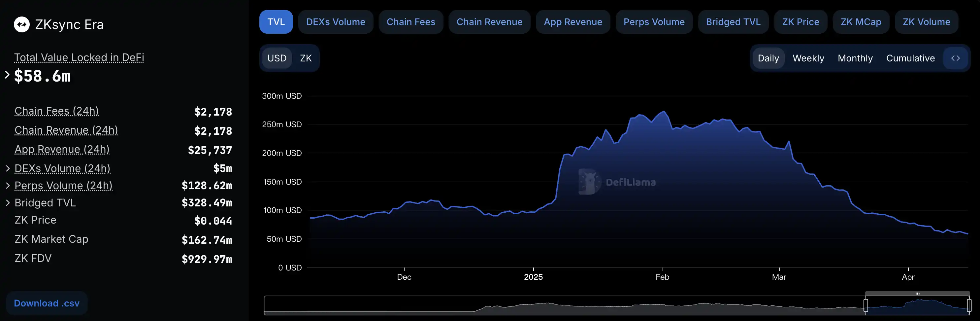
Task: Open the DEXs Volume chart tab
Action: [335, 22]
